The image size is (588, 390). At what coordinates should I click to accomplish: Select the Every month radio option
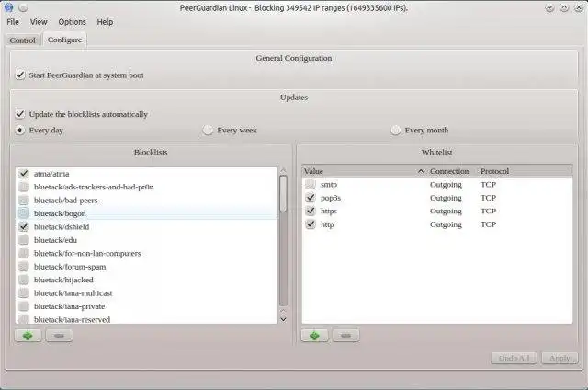click(x=396, y=131)
